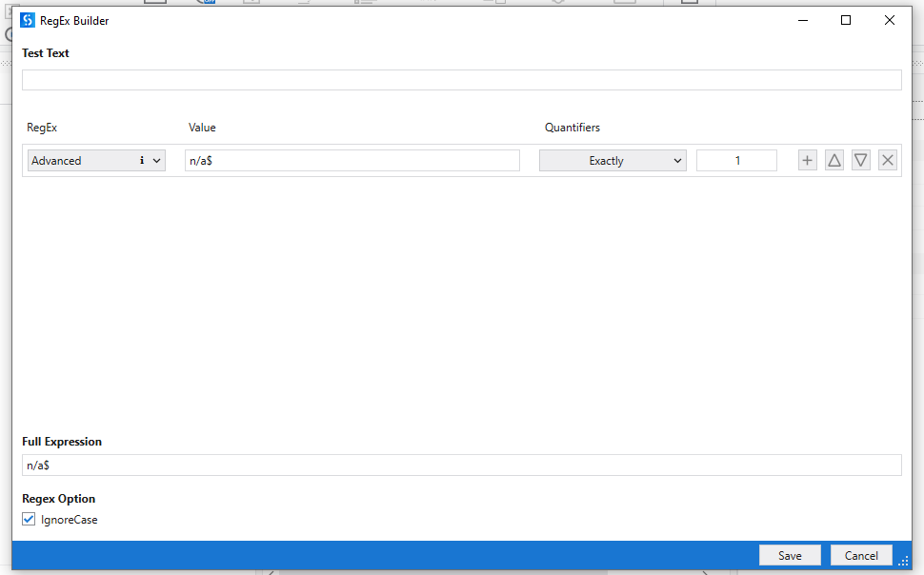Select the Value field containing n/a$
Image resolution: width=924 pixels, height=575 pixels.
[x=353, y=160]
